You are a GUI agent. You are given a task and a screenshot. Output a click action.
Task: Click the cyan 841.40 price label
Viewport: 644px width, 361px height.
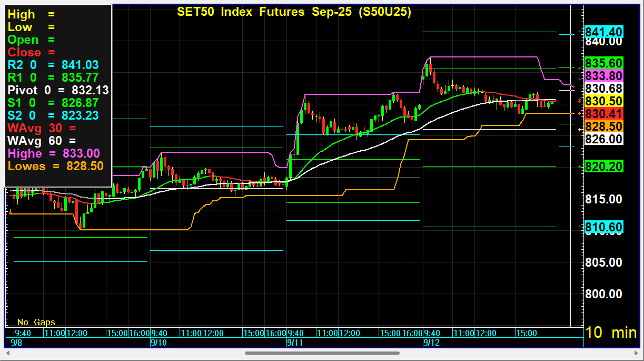coord(604,32)
